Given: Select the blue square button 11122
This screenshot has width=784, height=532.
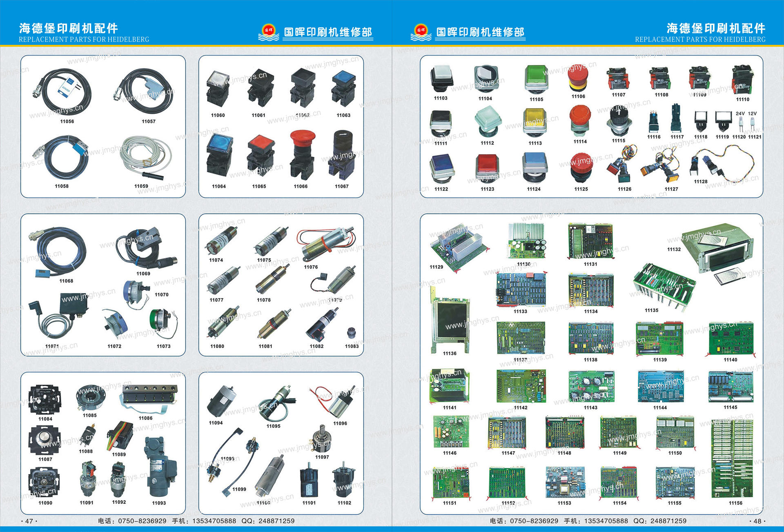Looking at the screenshot, I should click(442, 168).
